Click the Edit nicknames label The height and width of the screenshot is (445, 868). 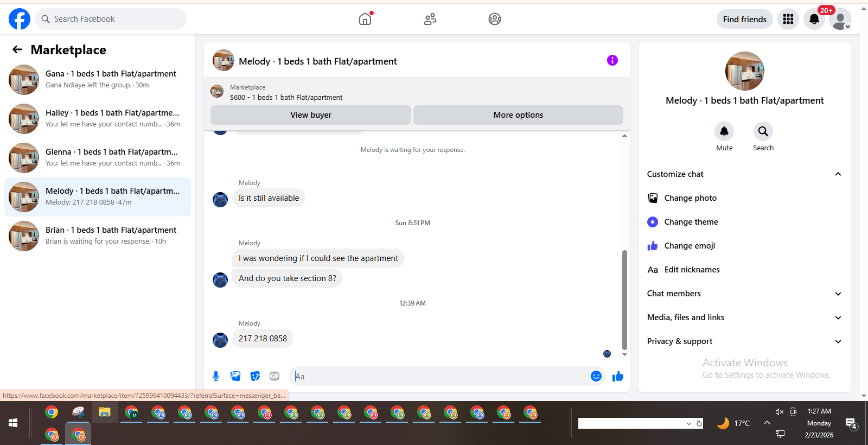pos(692,270)
